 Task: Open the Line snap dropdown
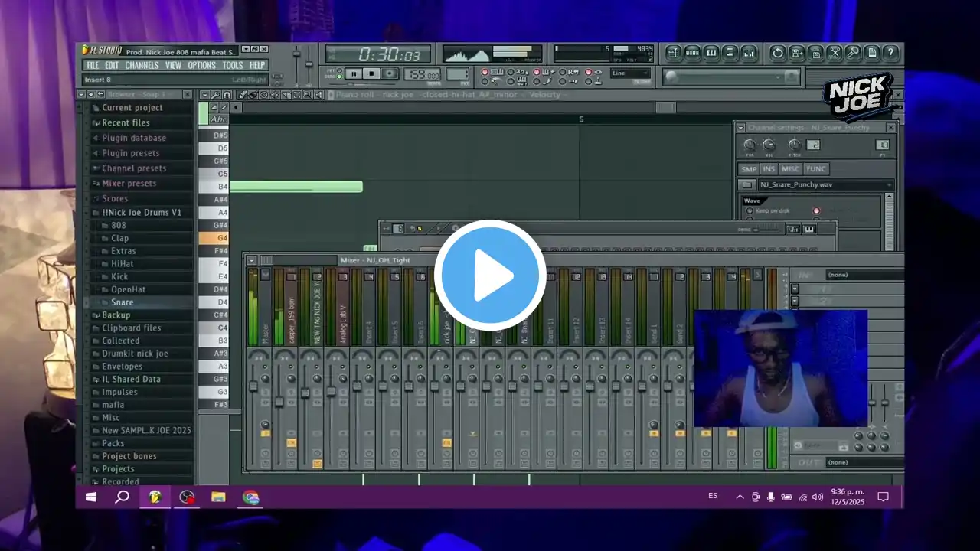click(x=630, y=73)
